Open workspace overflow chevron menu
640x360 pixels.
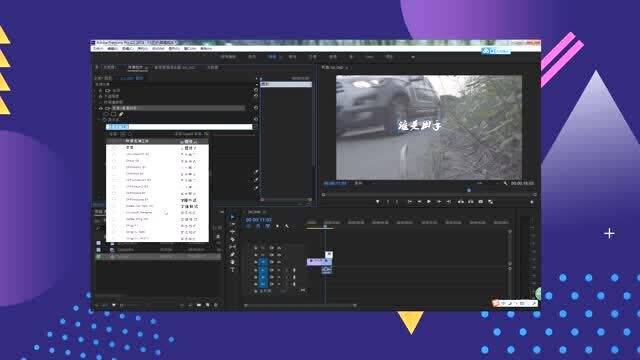click(413, 57)
